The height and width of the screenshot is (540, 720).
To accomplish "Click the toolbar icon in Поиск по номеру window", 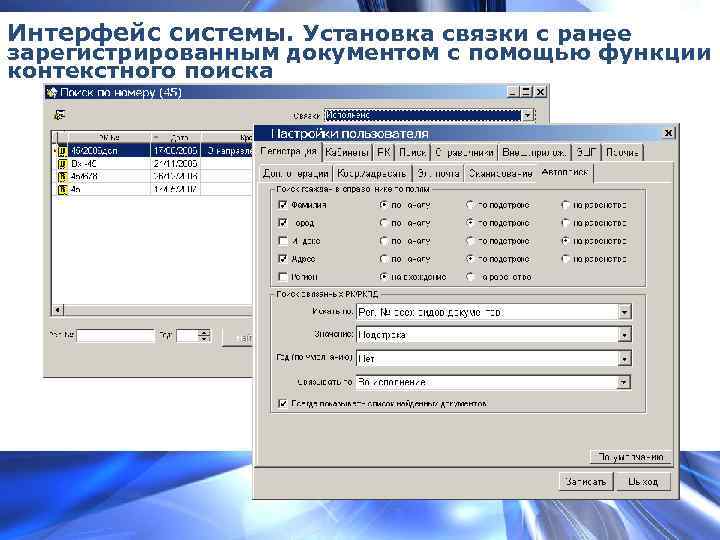I will 59,114.
